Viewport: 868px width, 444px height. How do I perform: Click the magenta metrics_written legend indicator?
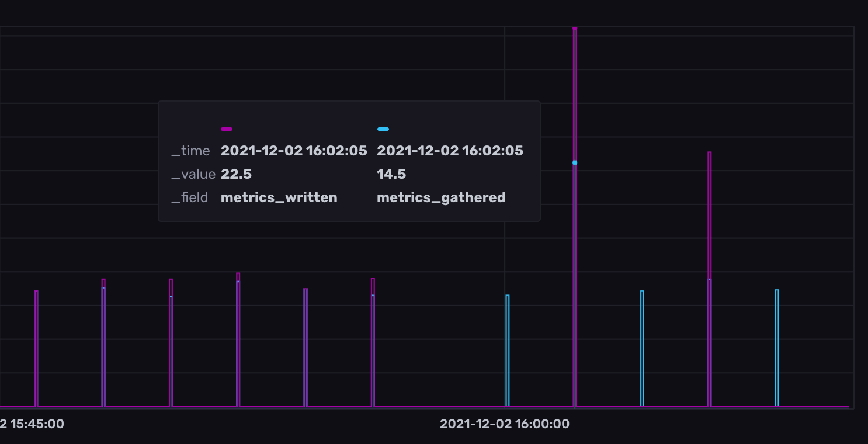225,128
